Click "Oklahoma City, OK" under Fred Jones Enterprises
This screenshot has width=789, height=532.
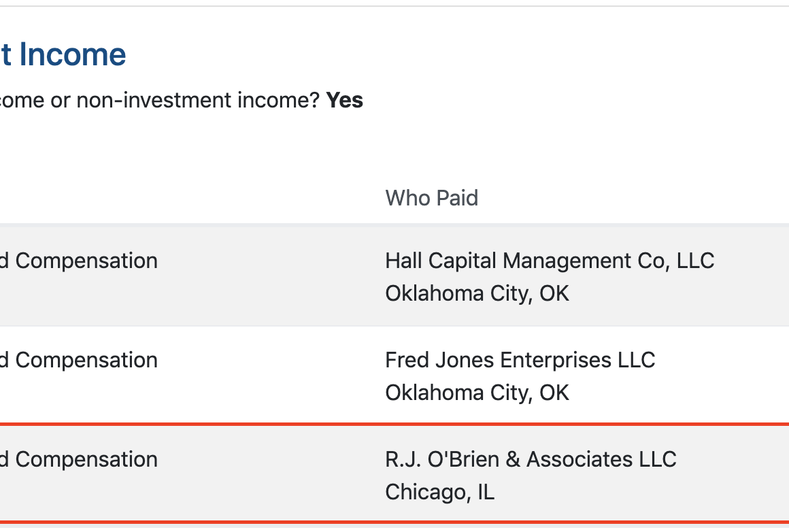pyautogui.click(x=477, y=393)
